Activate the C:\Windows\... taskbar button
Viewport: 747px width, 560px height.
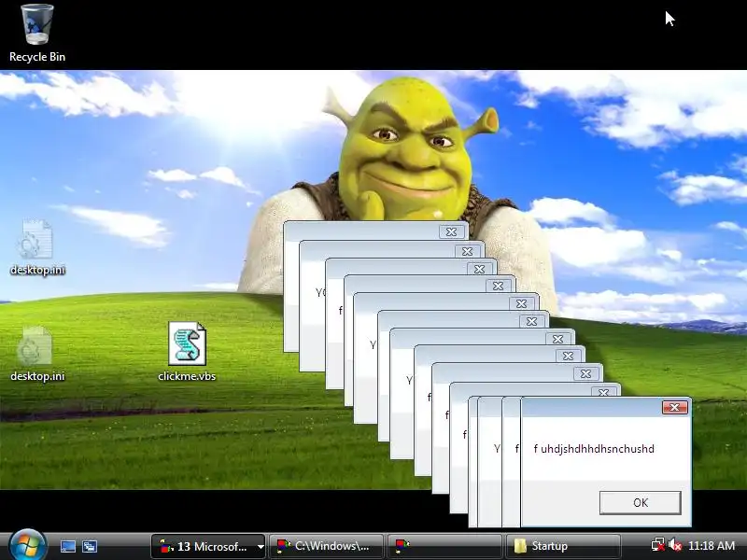(x=326, y=546)
